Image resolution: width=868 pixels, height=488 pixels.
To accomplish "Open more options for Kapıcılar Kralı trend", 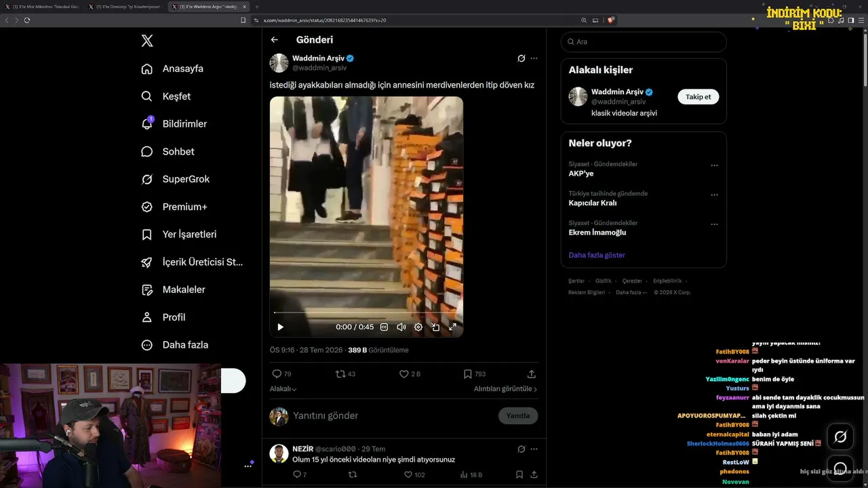I will [714, 195].
